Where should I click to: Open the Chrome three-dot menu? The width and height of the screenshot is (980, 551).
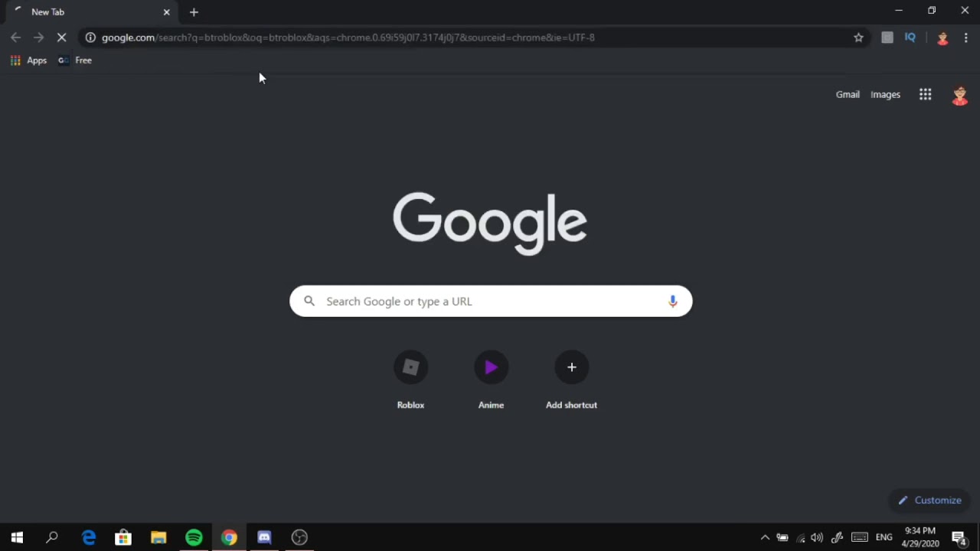coord(966,37)
